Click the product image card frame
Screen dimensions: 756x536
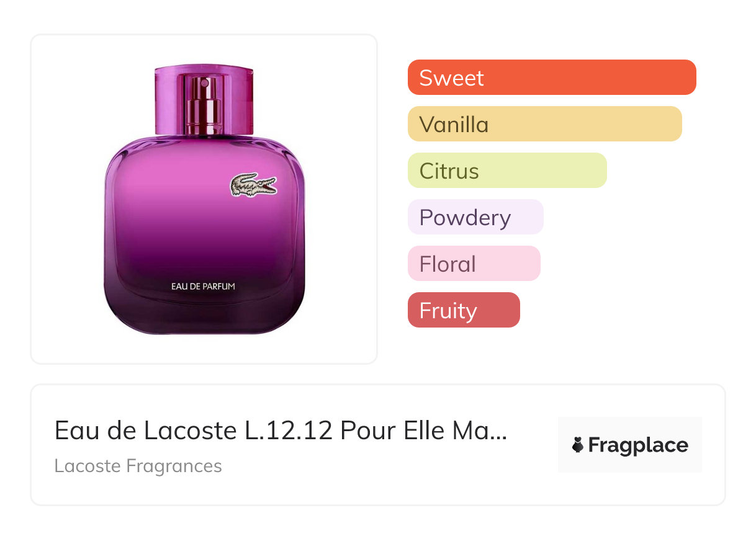204,199
